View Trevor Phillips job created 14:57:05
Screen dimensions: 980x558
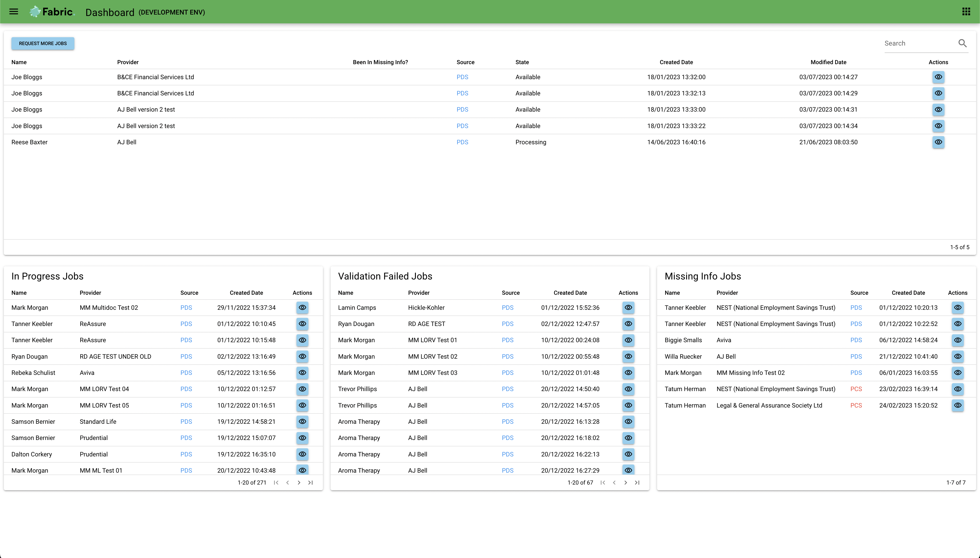tap(628, 405)
